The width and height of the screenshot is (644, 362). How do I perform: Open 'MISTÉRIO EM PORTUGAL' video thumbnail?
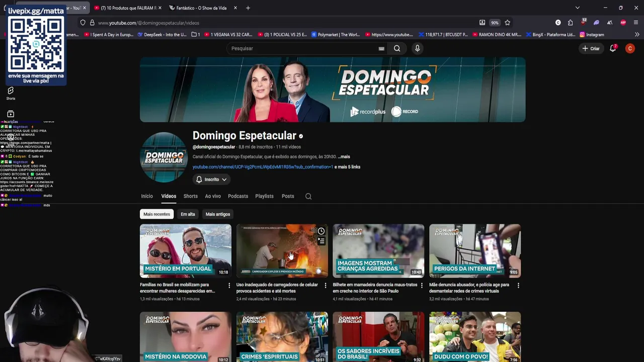point(186,251)
